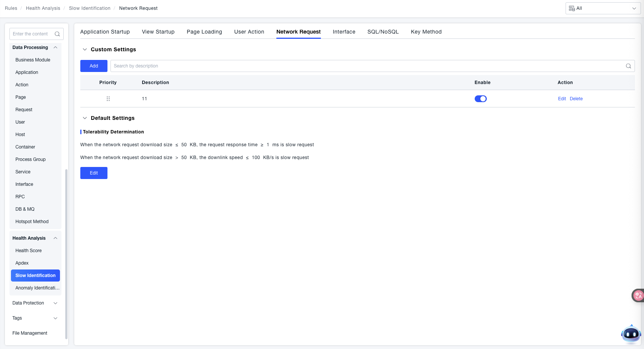The height and width of the screenshot is (349, 644).
Task: Click the blue Add button
Action: (x=94, y=66)
